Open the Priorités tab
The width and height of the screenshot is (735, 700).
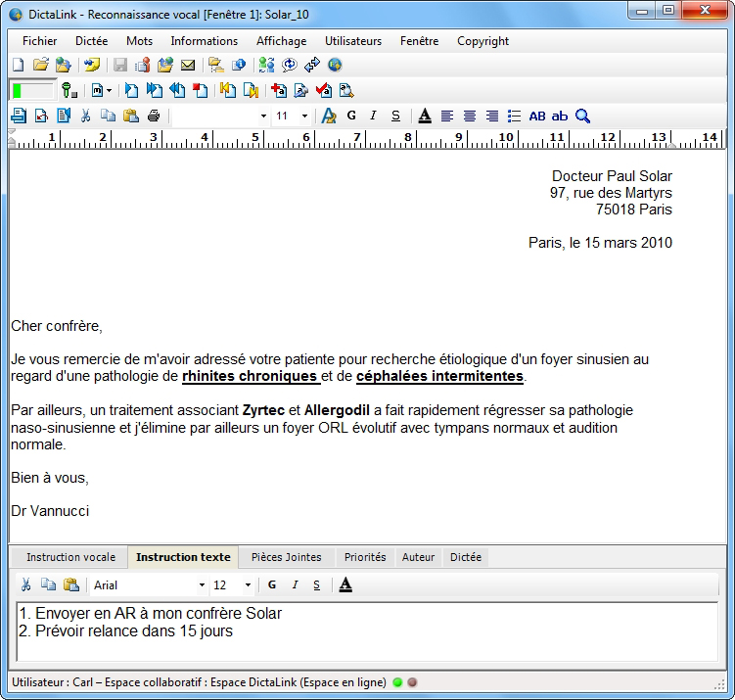[x=365, y=557]
